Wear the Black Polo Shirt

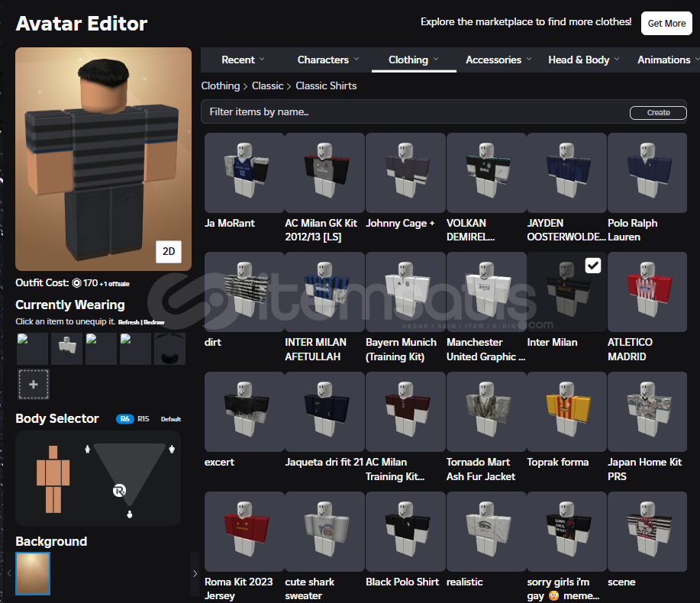click(405, 531)
